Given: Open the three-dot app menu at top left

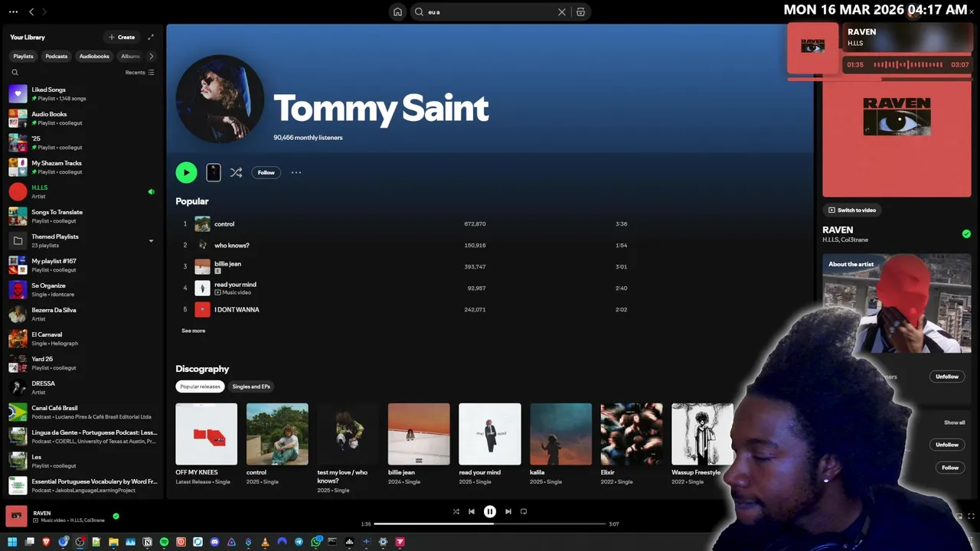Looking at the screenshot, I should pos(13,12).
